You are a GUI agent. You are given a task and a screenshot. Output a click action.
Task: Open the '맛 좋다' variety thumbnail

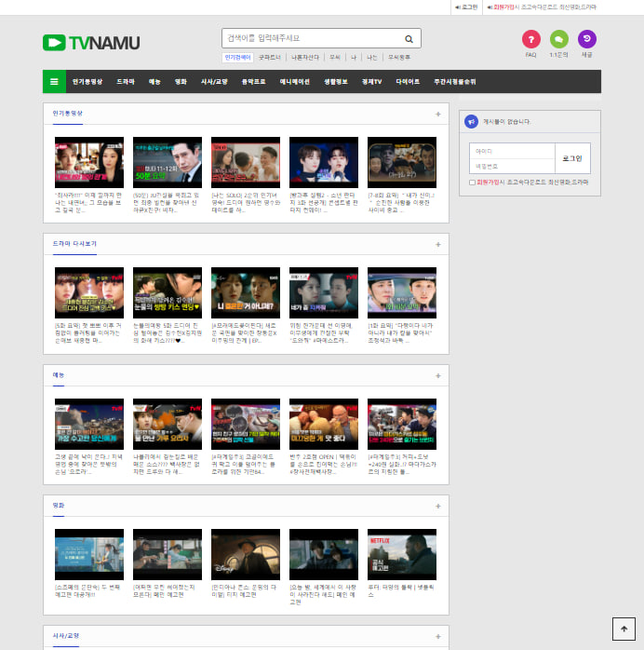point(324,424)
